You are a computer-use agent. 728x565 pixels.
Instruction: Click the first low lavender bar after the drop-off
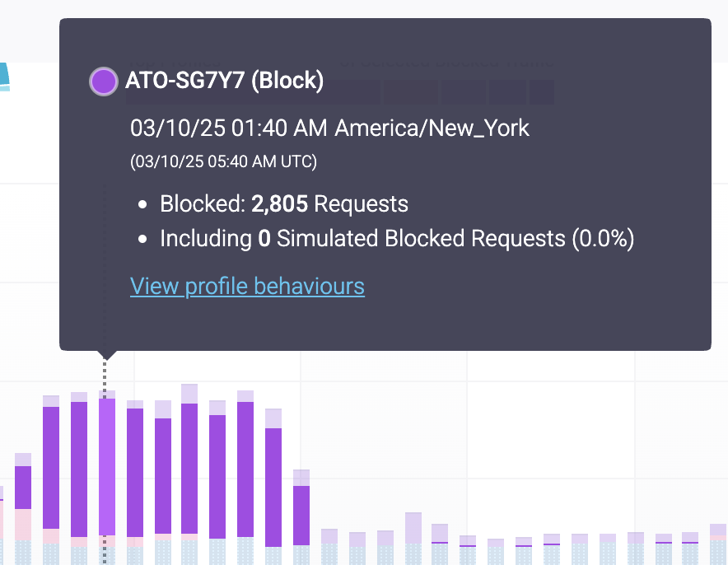tap(329, 537)
